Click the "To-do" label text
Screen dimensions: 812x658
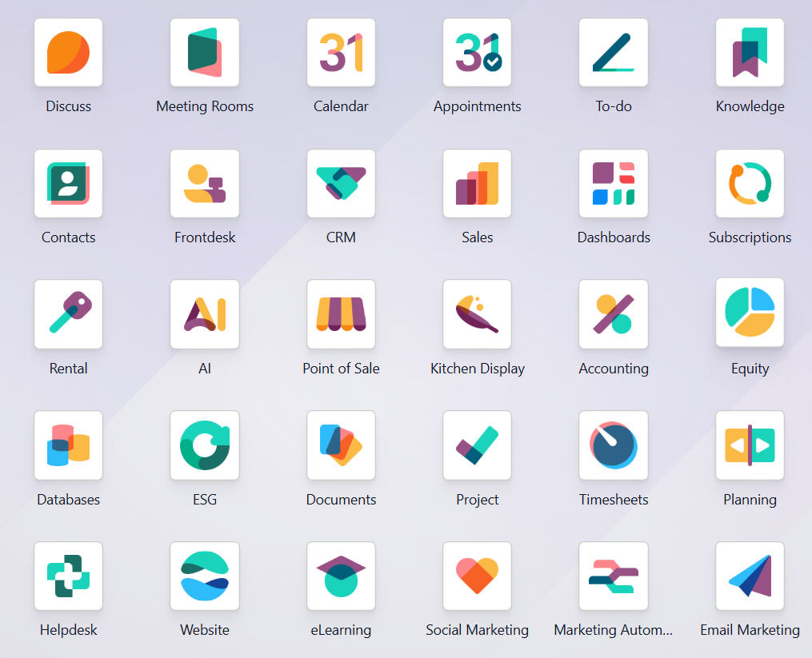[x=613, y=106]
